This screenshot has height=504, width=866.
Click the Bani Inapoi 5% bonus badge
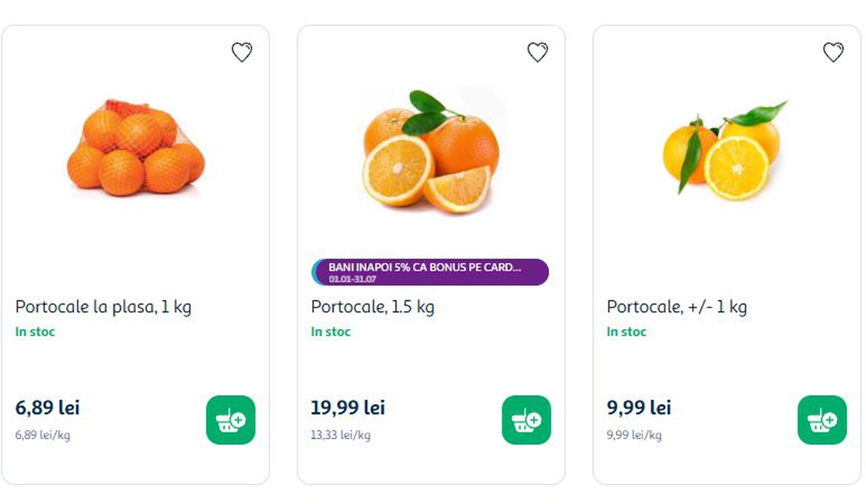pos(430,271)
